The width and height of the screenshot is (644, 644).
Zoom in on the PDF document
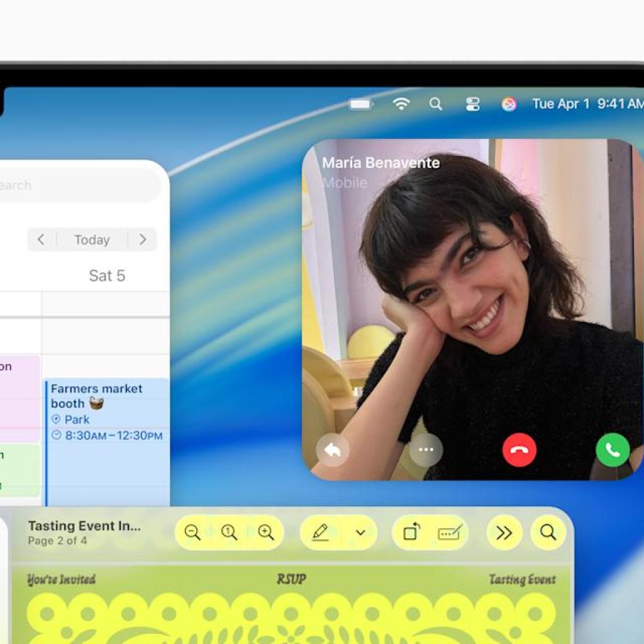pos(265,532)
